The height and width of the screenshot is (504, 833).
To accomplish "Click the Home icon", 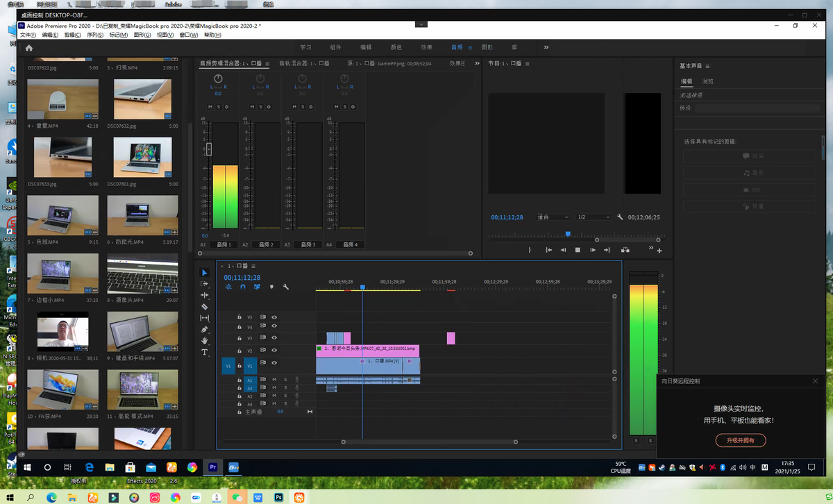I will (x=29, y=48).
